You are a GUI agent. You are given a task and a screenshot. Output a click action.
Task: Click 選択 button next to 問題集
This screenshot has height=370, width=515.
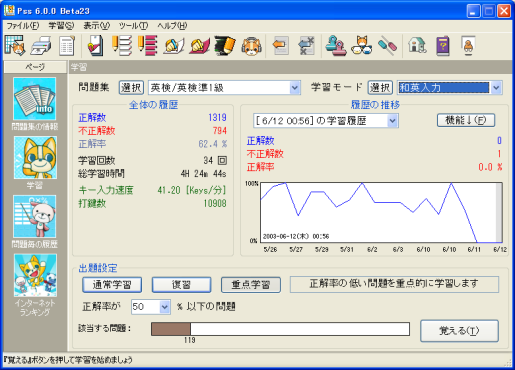pyautogui.click(x=131, y=88)
